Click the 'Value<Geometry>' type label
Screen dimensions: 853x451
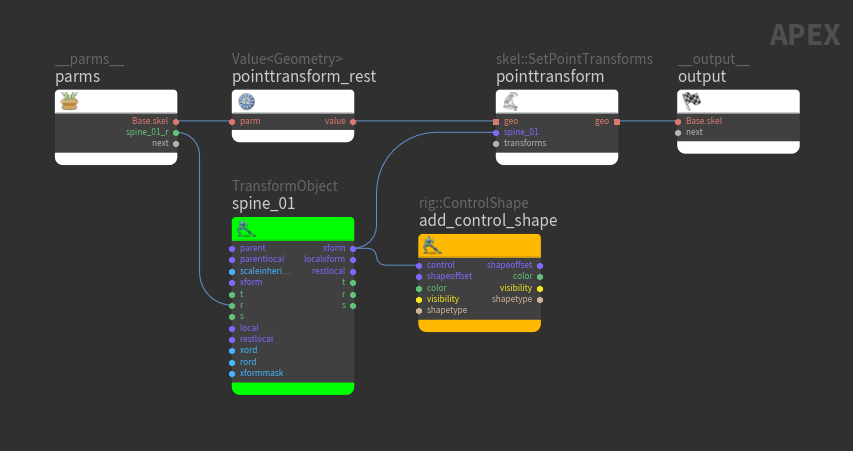pos(287,59)
